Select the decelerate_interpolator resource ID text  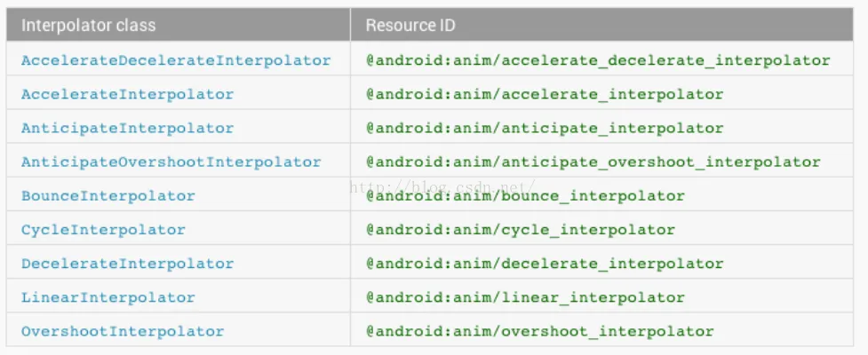point(545,264)
